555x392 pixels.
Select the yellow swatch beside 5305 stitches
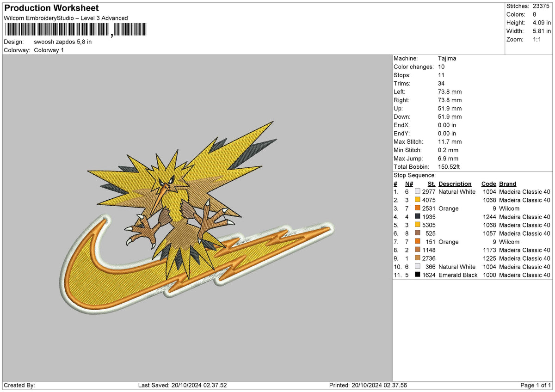tap(418, 225)
